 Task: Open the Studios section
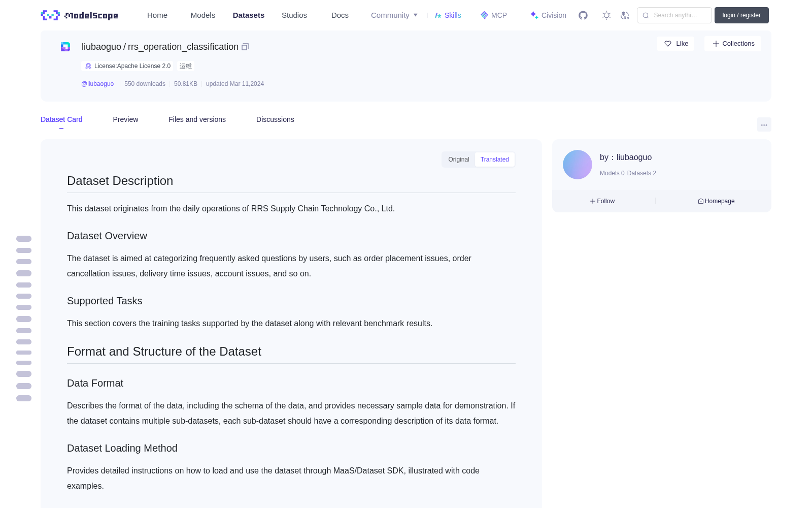pos(294,15)
